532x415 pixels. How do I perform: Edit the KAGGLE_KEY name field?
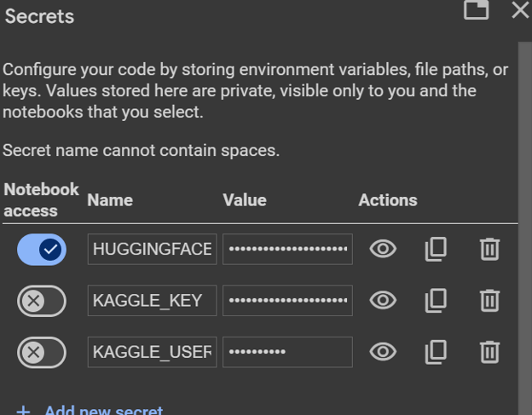[152, 301]
